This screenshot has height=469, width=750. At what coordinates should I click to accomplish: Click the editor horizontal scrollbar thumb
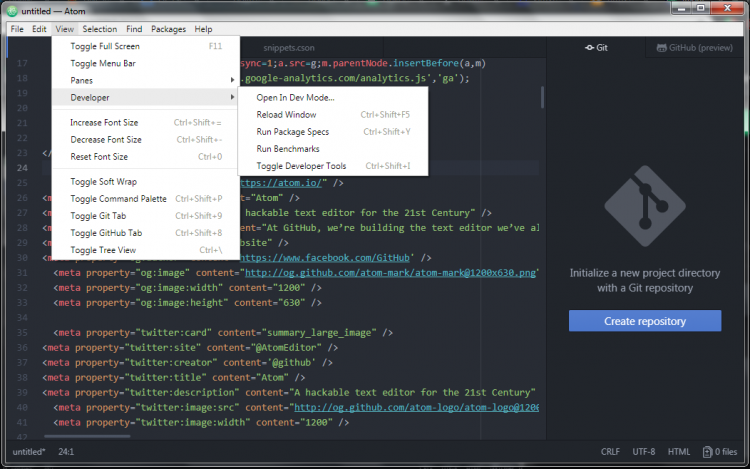point(87,436)
